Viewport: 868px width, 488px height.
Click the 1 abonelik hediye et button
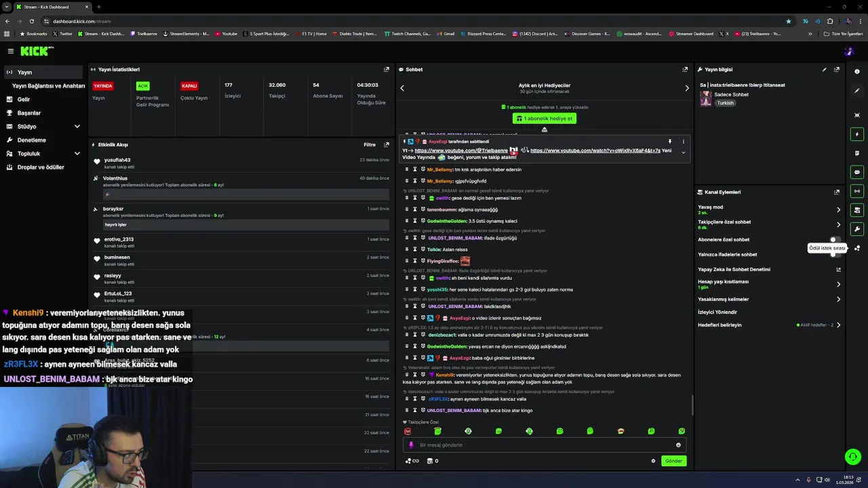click(544, 118)
